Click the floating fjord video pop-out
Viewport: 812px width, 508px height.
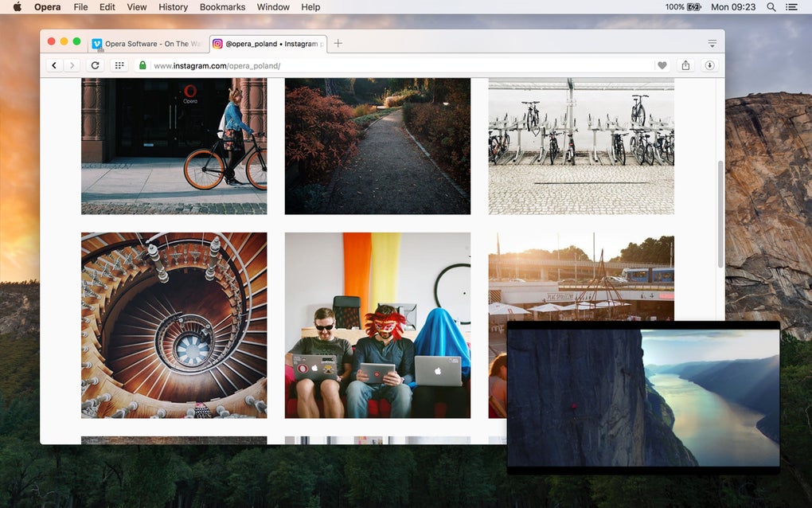pyautogui.click(x=643, y=397)
